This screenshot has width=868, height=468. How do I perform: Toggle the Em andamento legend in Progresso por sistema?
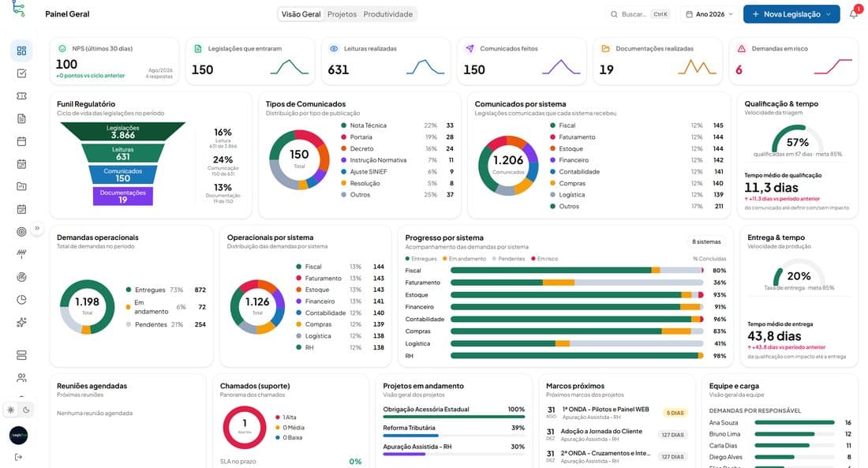tap(464, 259)
